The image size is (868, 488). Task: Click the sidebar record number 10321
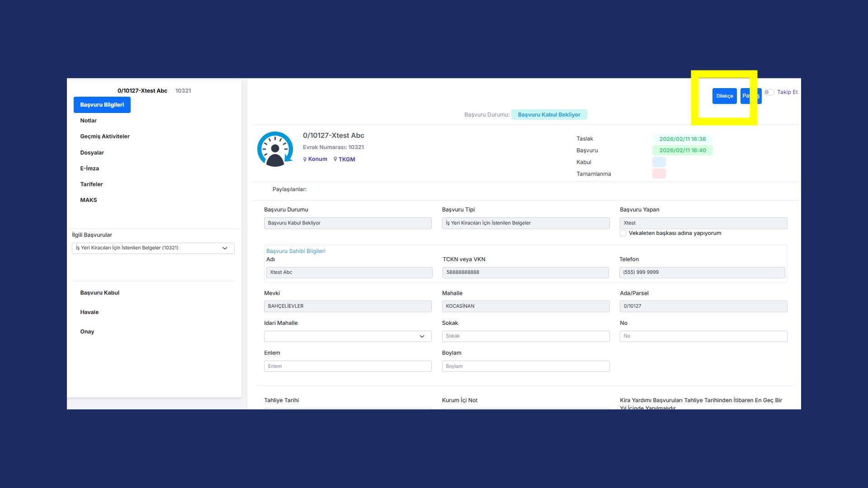(183, 91)
